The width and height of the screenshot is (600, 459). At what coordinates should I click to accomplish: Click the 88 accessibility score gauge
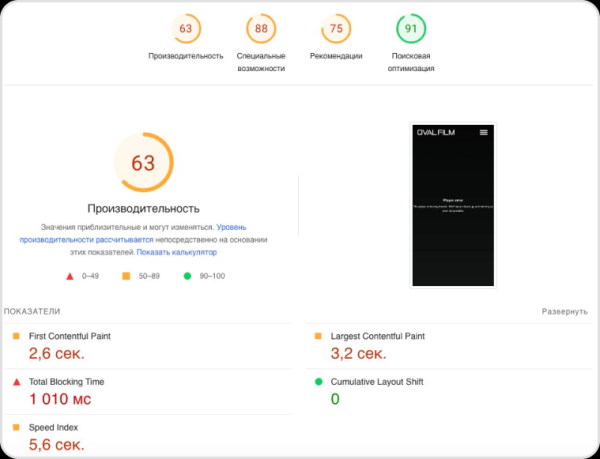pos(261,29)
